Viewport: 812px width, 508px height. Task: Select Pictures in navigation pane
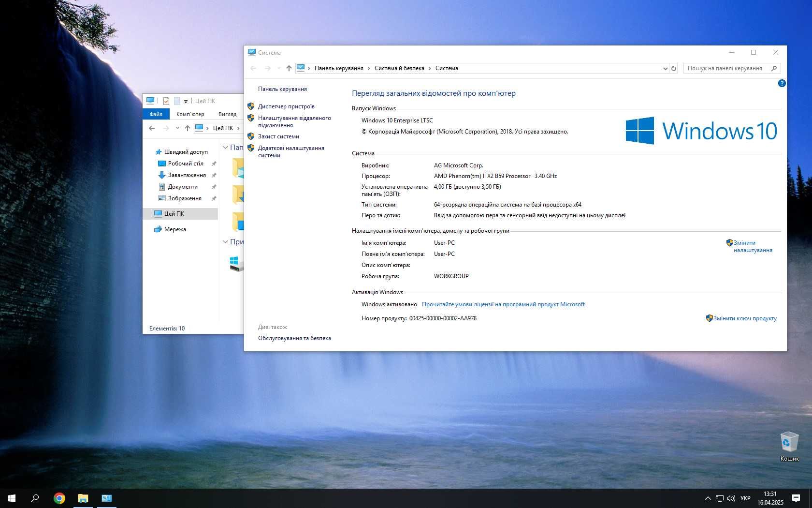point(185,198)
